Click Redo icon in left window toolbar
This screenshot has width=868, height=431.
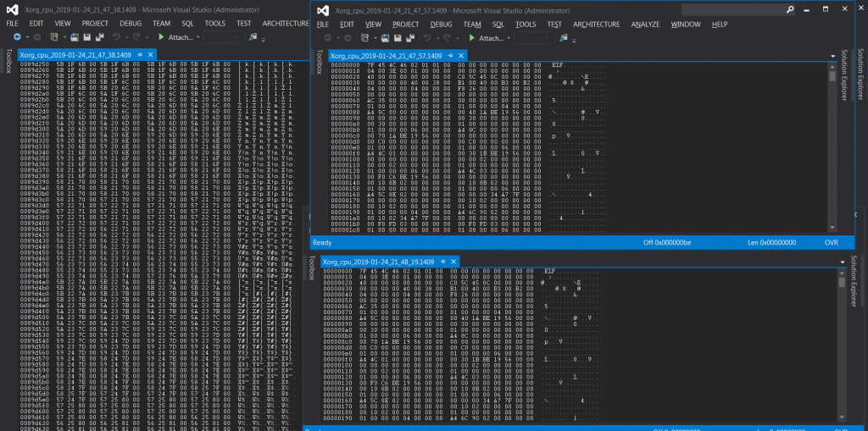pos(137,37)
